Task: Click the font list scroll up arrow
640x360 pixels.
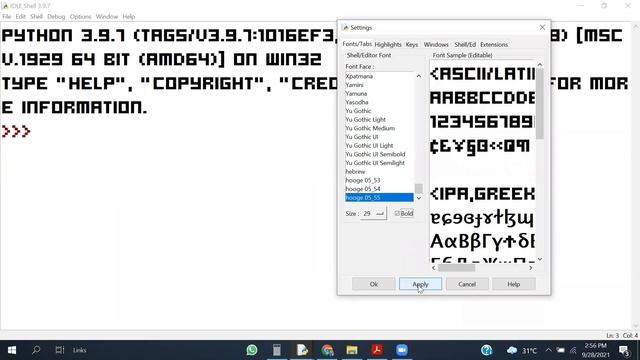Action: click(418, 76)
